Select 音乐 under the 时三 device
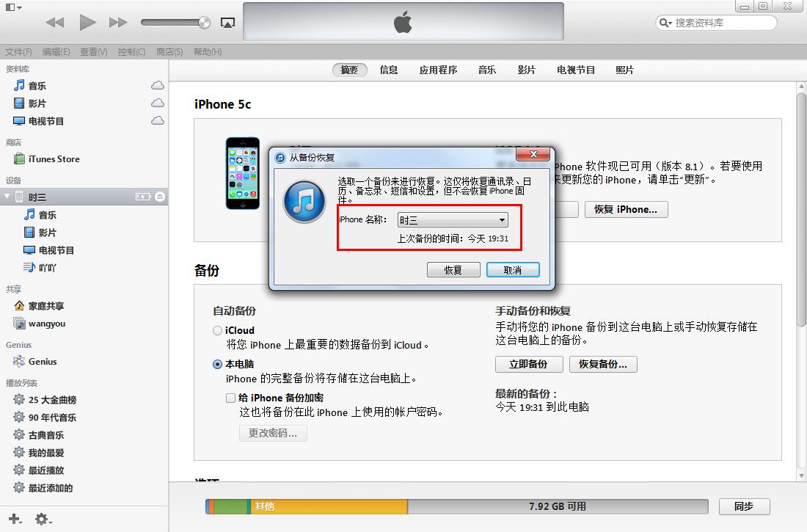 (x=48, y=214)
